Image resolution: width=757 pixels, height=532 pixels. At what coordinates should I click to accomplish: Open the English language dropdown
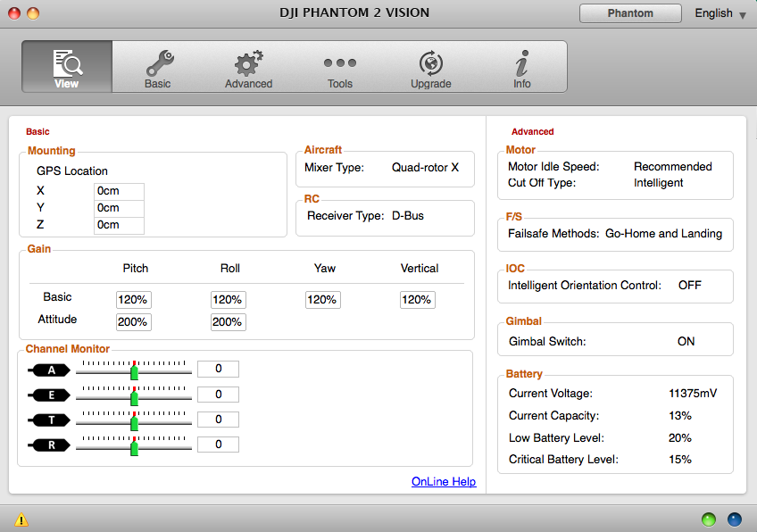click(x=720, y=13)
